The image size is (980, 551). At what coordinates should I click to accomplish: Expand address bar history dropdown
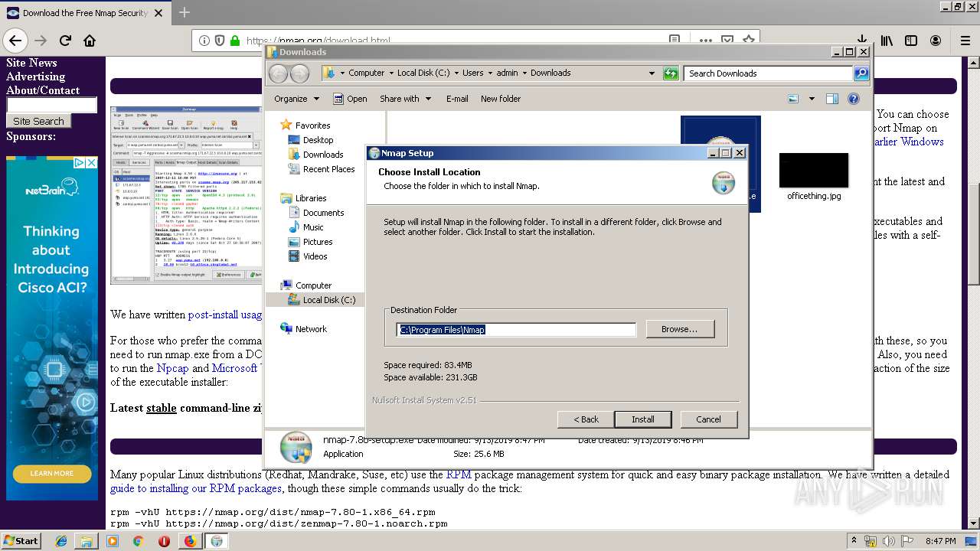coord(652,73)
